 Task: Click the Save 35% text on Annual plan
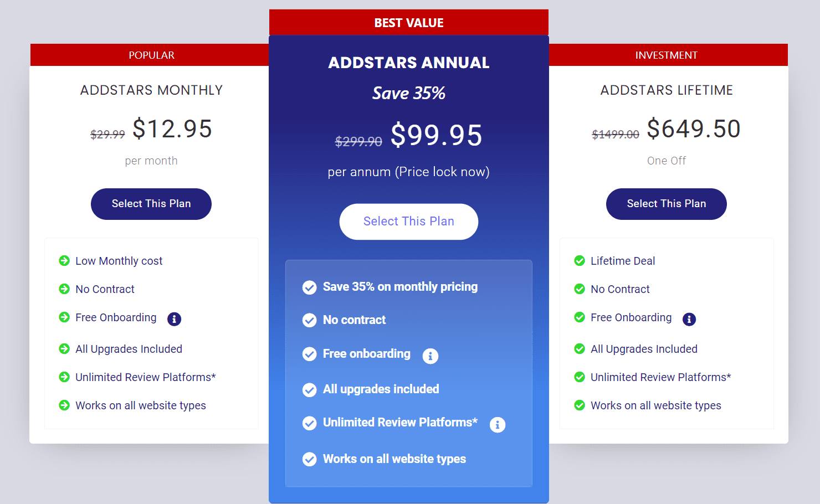click(408, 92)
